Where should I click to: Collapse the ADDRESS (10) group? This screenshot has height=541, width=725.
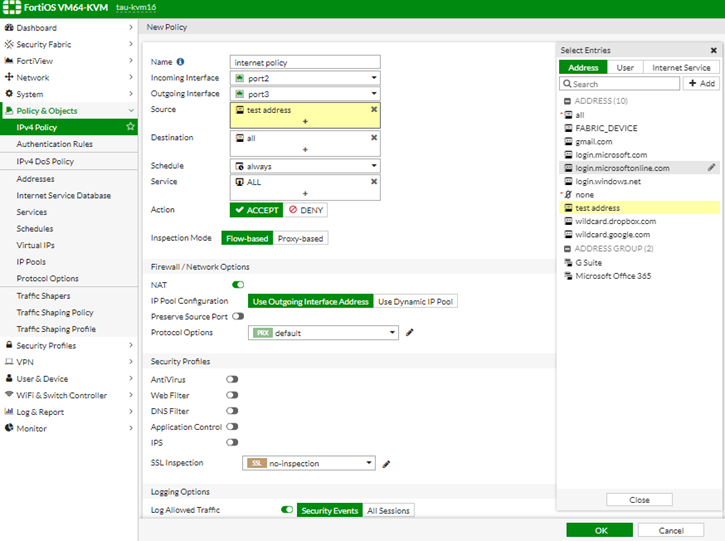[x=567, y=101]
